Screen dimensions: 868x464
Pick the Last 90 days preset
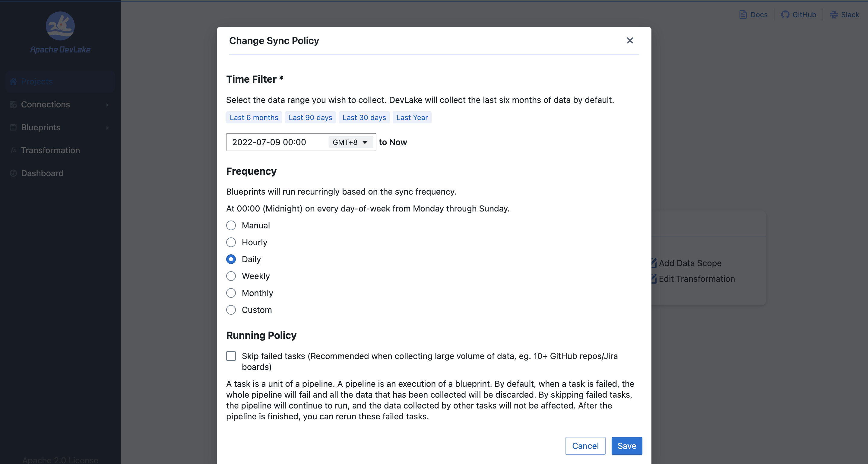pos(310,117)
